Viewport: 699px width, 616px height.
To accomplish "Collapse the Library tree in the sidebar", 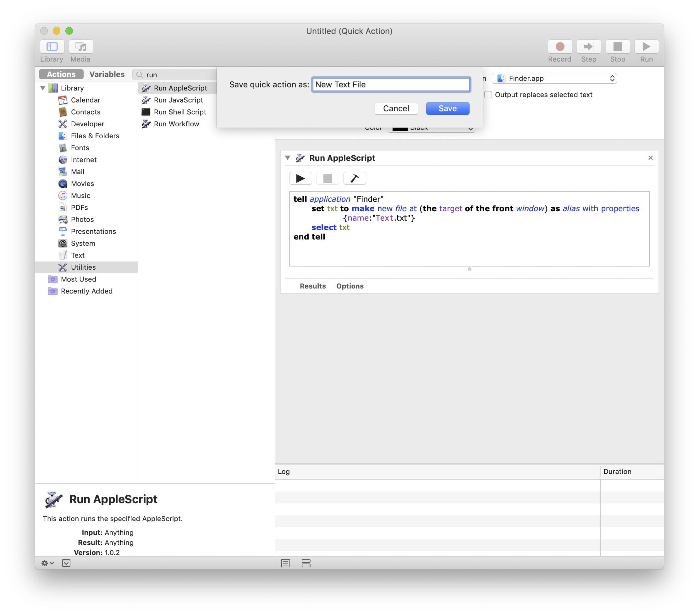I will click(42, 88).
